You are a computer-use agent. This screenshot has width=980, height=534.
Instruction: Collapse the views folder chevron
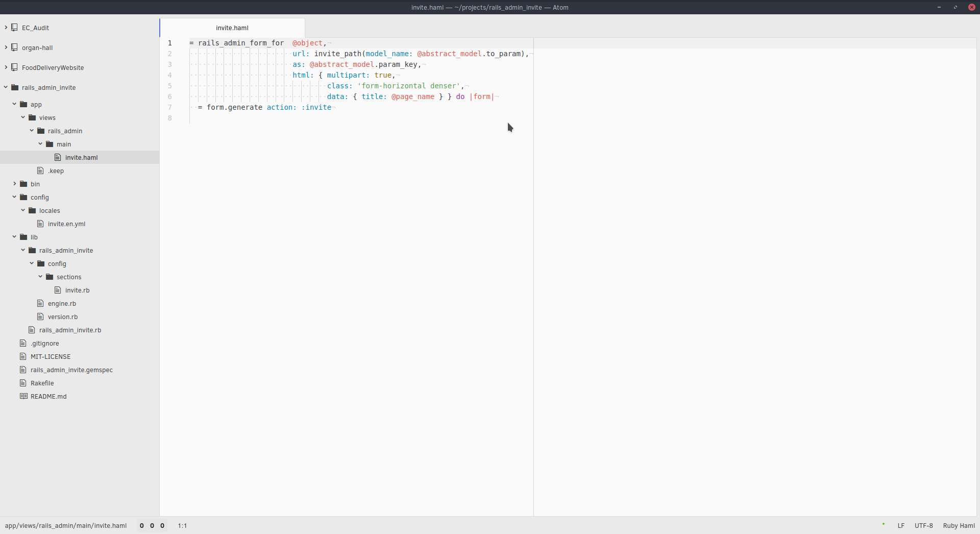click(x=23, y=117)
